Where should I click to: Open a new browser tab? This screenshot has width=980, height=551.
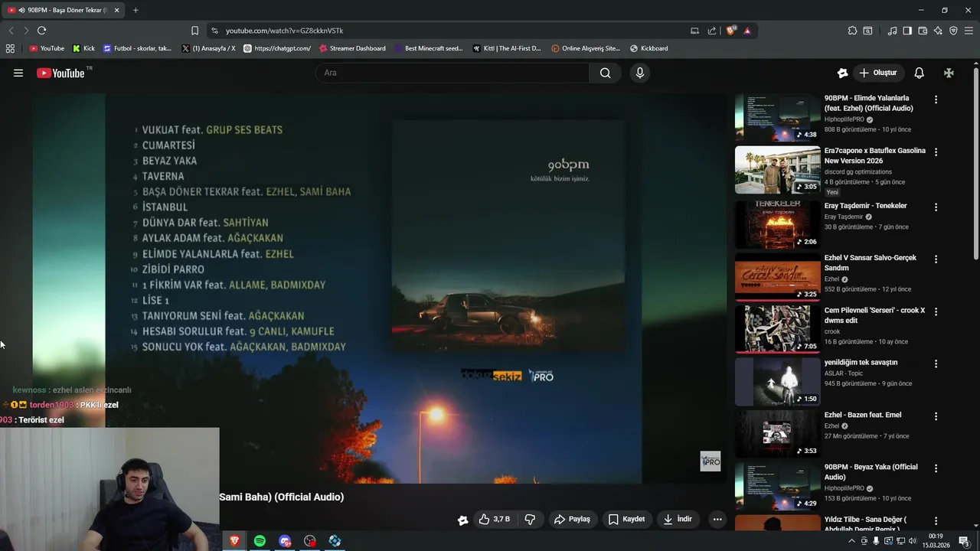coord(136,10)
